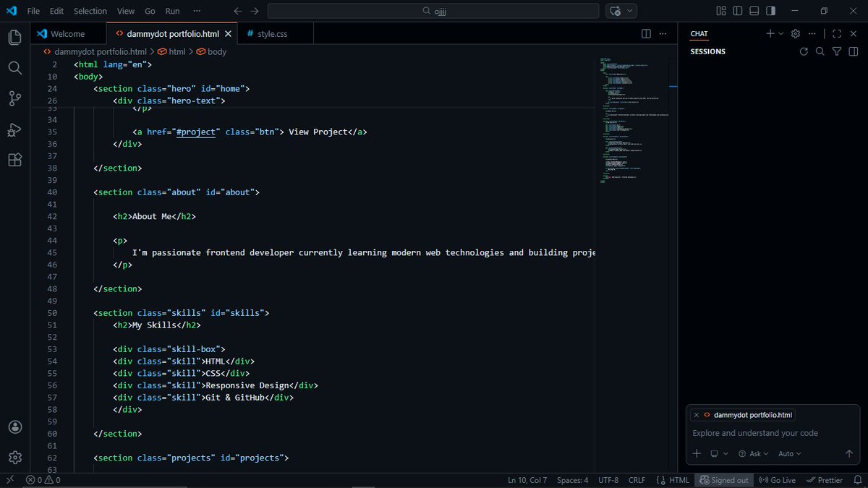
Task: Search the chat sessions
Action: [820, 51]
